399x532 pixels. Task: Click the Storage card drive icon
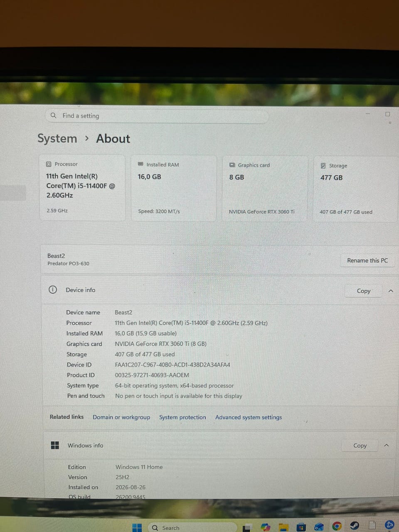click(323, 165)
